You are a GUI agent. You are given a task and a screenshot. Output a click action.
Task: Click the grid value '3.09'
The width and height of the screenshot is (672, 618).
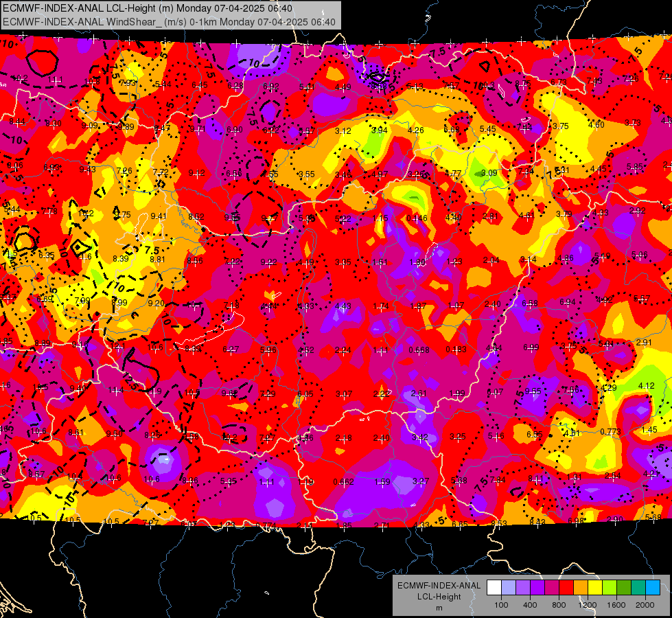tap(489, 172)
